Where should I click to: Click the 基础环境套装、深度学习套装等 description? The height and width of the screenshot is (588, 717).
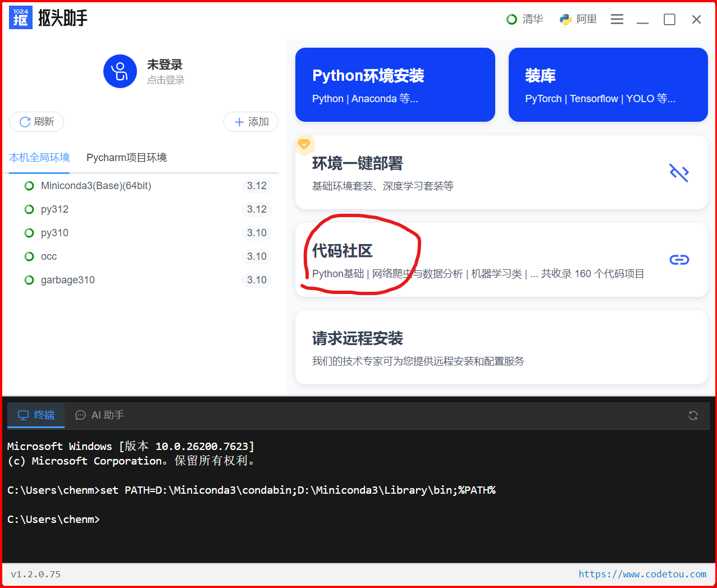point(383,186)
